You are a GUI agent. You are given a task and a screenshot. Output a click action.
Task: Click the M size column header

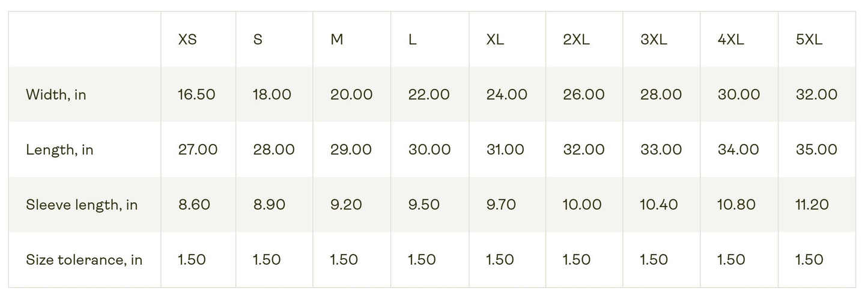click(337, 40)
